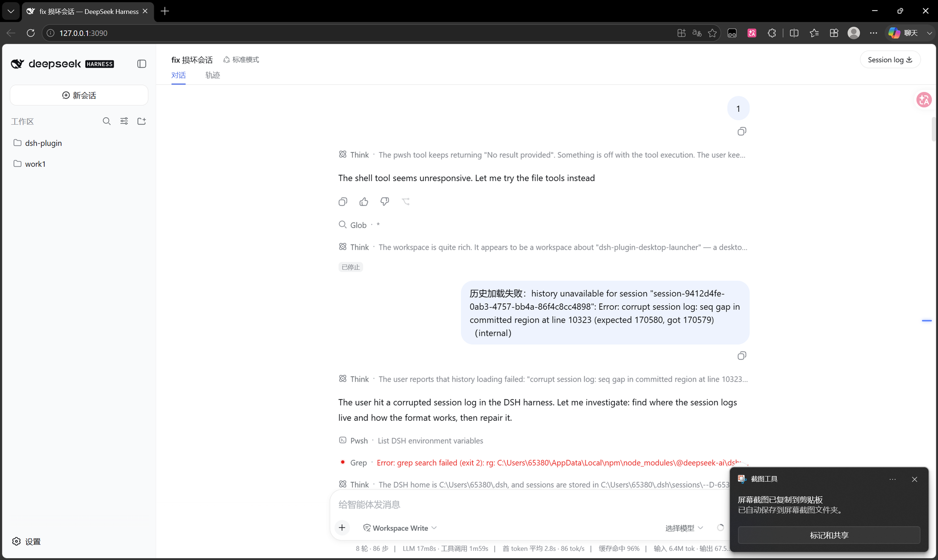938x560 pixels.
Task: Switch to the 轨迹 tab
Action: (213, 75)
